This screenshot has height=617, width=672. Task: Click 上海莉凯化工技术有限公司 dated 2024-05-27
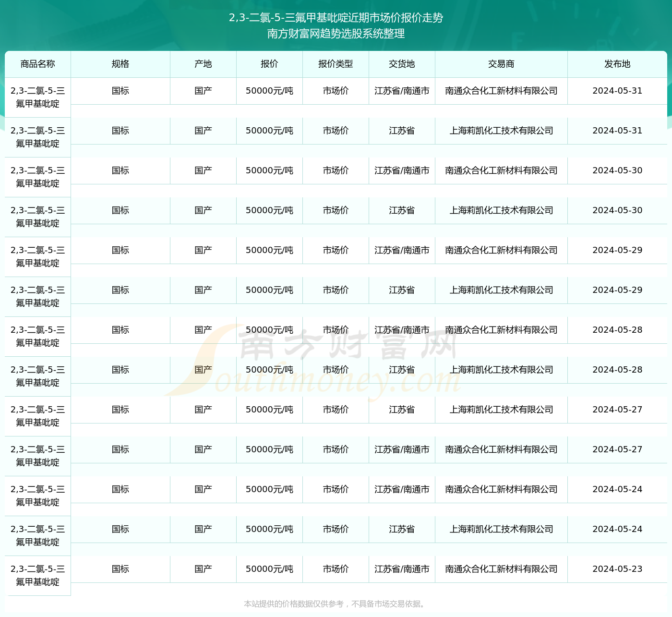click(501, 410)
